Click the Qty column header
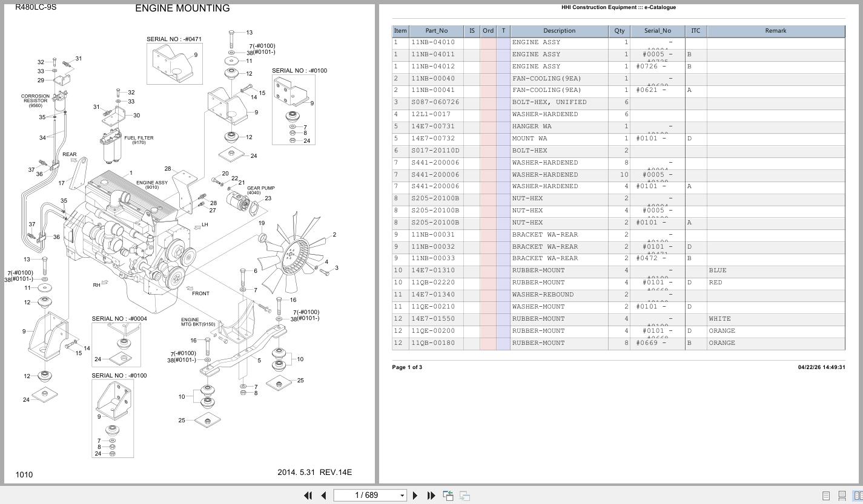863x504 pixels. (619, 31)
